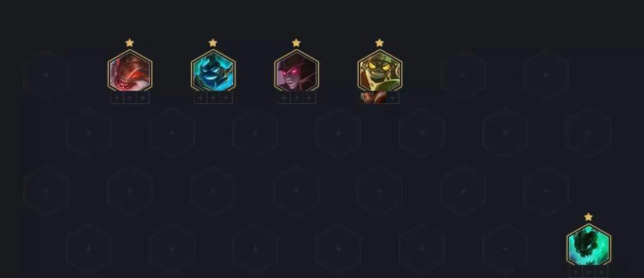This screenshot has height=278, width=644.
Task: Select the pink-eyed hooded champion hexagon
Action: [x=296, y=71]
